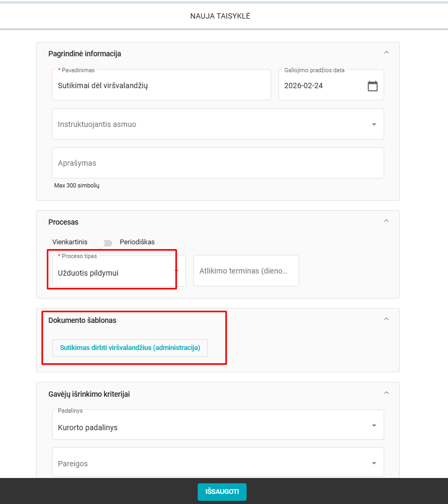This screenshot has width=448, height=504.
Task: Click the Pavadinimas text field
Action: point(161,86)
